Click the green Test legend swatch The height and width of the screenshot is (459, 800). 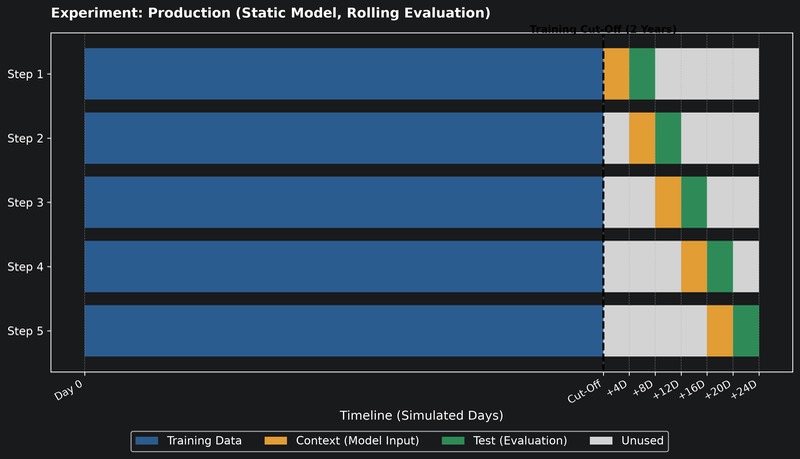(453, 441)
